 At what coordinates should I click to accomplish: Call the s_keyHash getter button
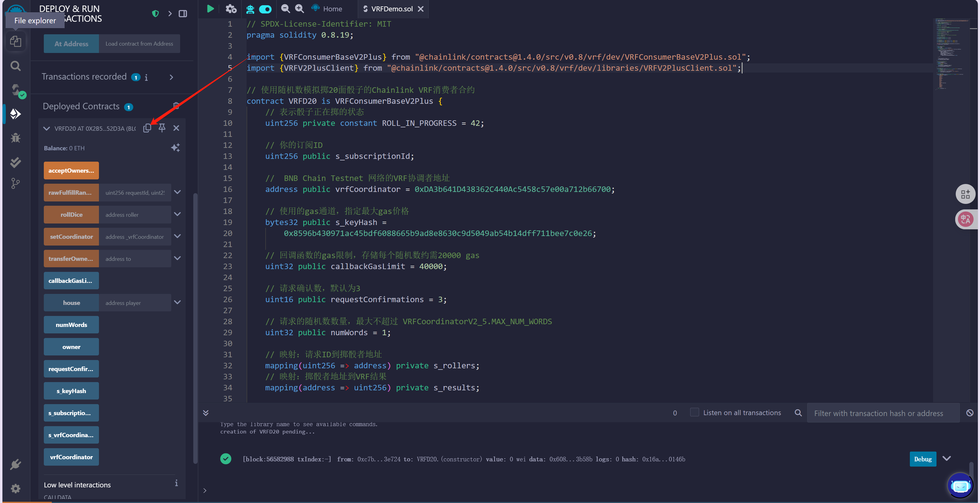[x=71, y=391]
